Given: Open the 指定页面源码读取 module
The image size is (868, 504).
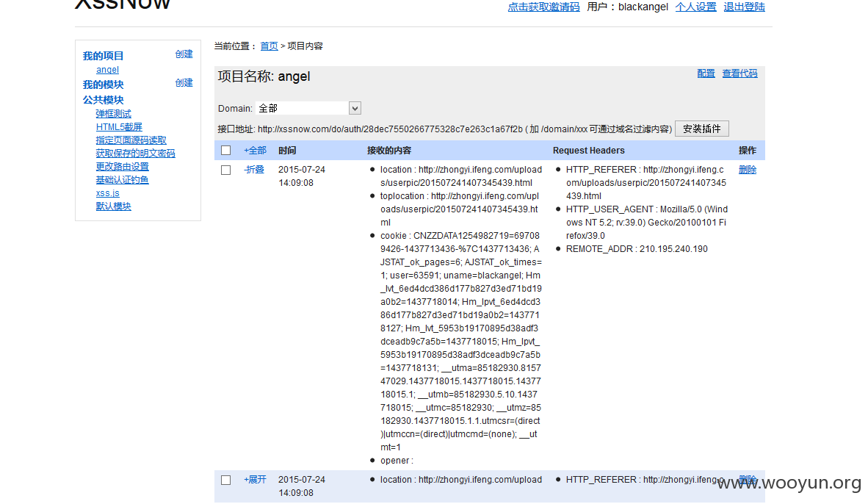Looking at the screenshot, I should tap(131, 140).
